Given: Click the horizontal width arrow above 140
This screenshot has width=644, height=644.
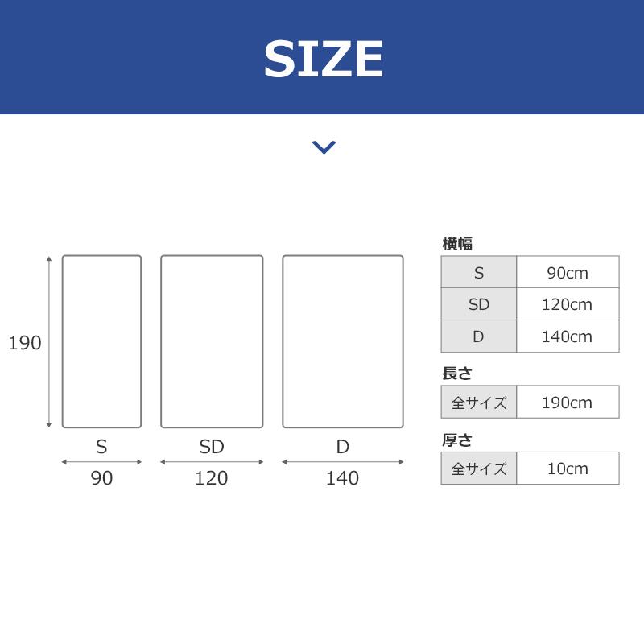Looking at the screenshot, I should pos(342,462).
